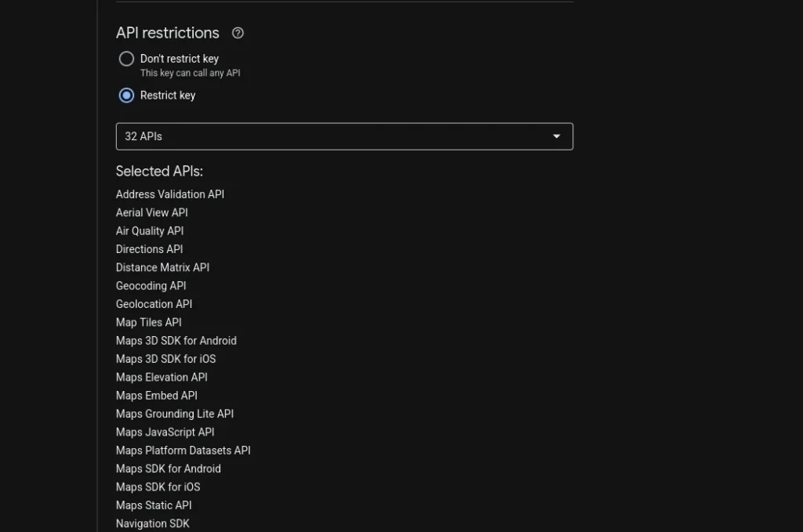Select the "Don't restrict key" radio button
Viewport: 803px width, 532px height.
126,59
